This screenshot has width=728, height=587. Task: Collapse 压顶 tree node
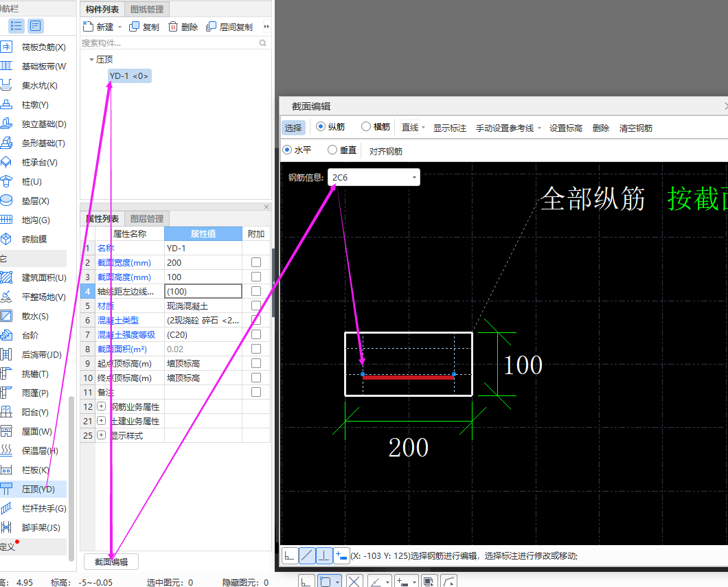click(x=91, y=60)
